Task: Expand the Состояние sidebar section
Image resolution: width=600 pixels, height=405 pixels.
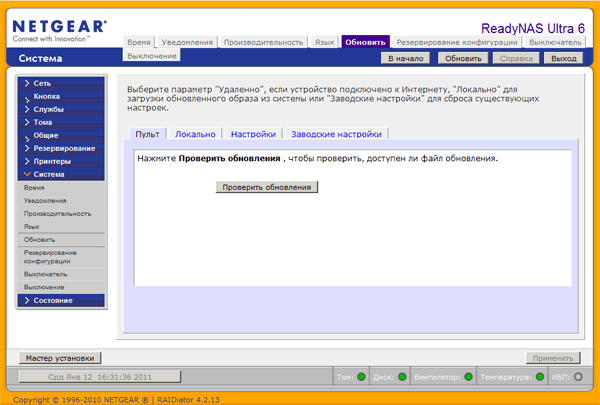Action: 61,300
